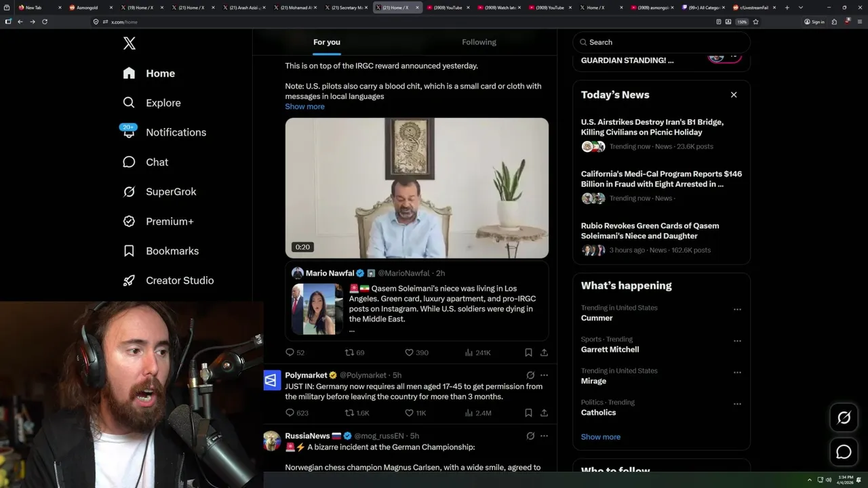Ask Grok about the Polymarket post
Image resolution: width=868 pixels, height=488 pixels.
[530, 375]
